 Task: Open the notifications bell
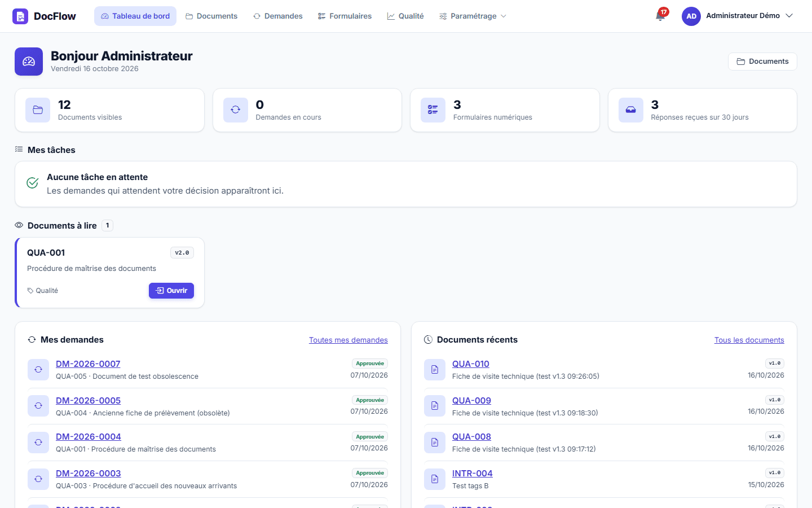[660, 16]
